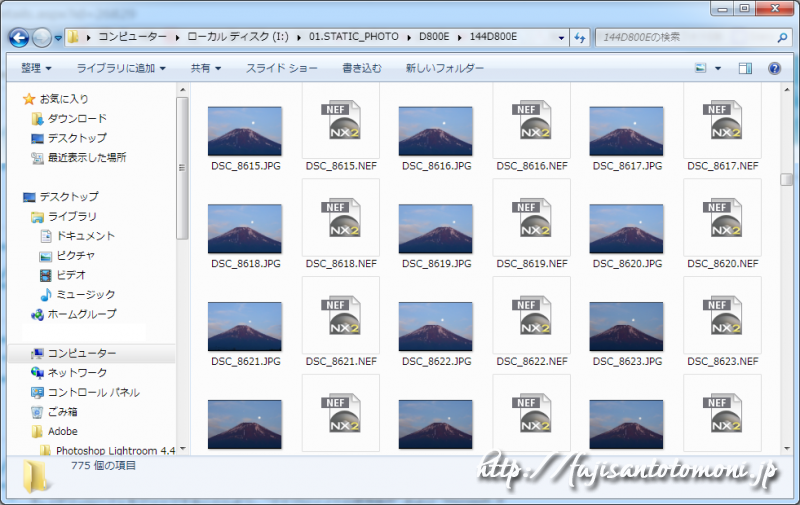This screenshot has width=800, height=505.
Task: Go back with the blue Back arrow
Action: [19, 37]
